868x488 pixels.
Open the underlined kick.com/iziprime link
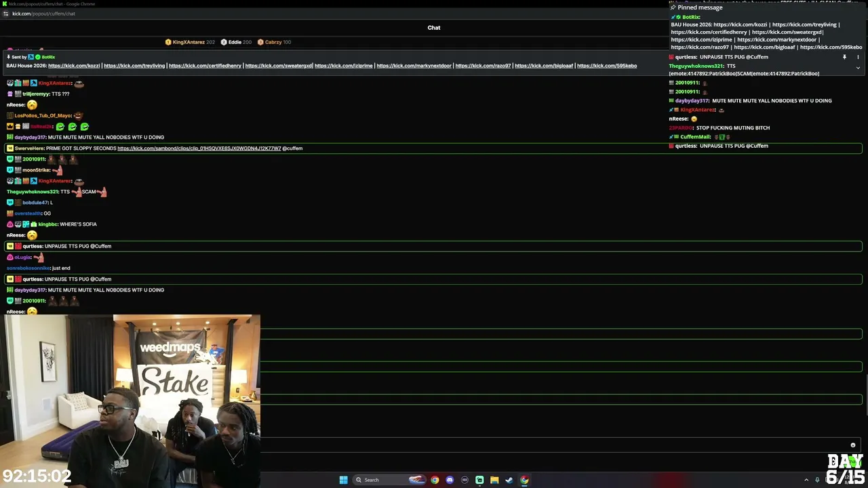click(x=343, y=66)
